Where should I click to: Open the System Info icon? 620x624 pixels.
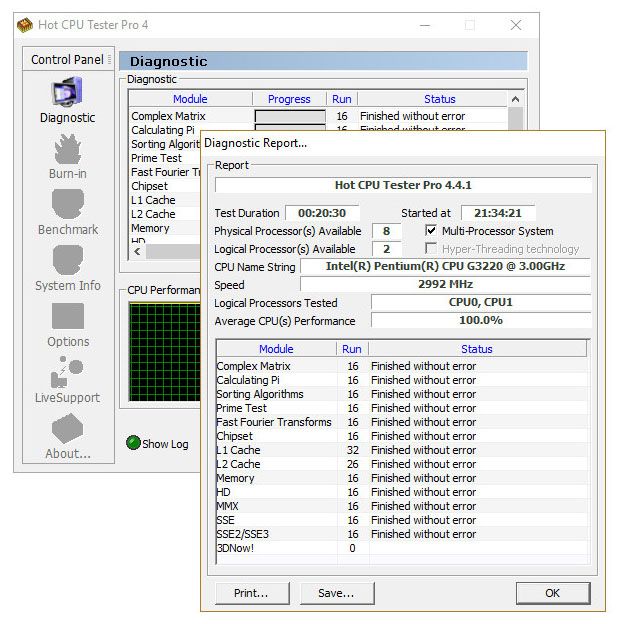[68, 260]
